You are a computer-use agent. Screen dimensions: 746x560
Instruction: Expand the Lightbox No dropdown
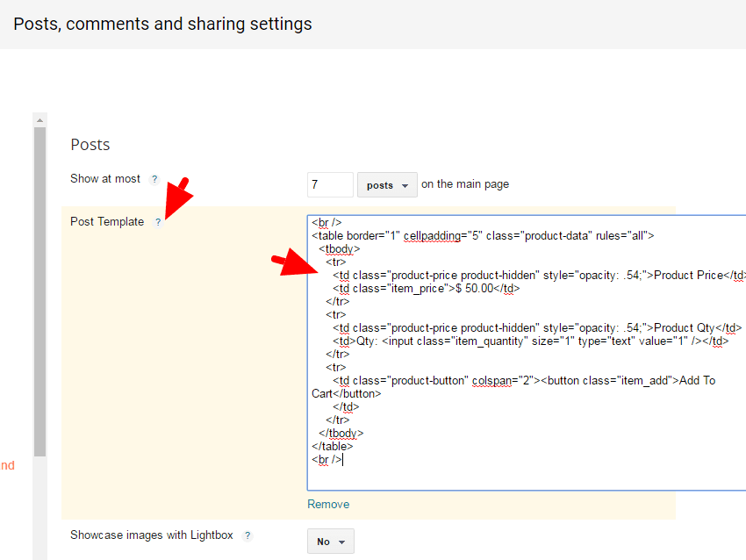pyautogui.click(x=330, y=542)
